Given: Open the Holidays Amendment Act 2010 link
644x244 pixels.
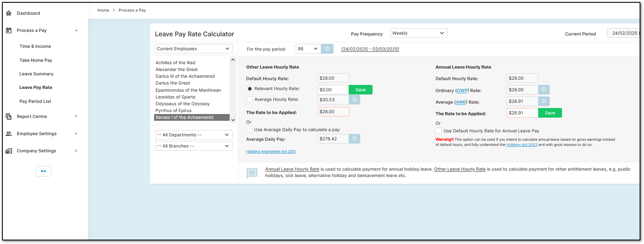Looking at the screenshot, I should coord(271,152).
